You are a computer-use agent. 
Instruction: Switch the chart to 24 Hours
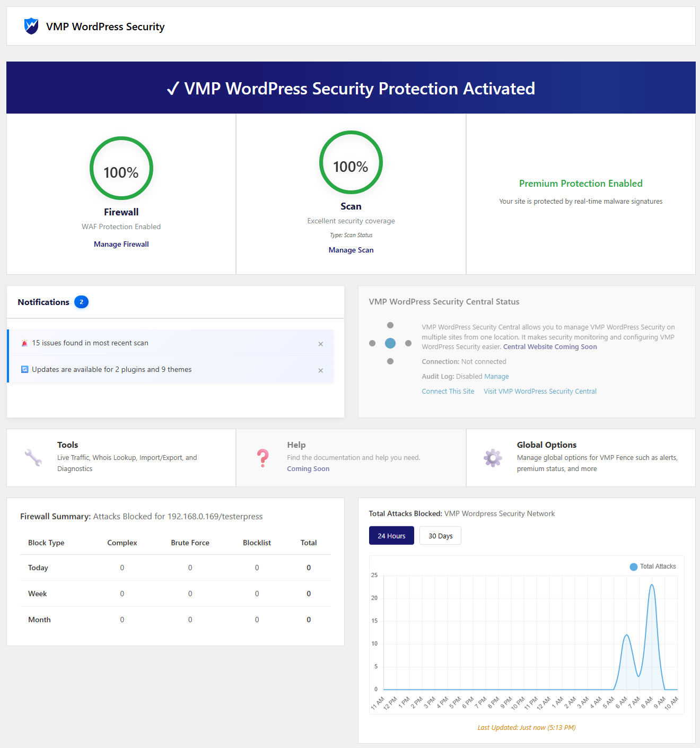[x=391, y=536]
